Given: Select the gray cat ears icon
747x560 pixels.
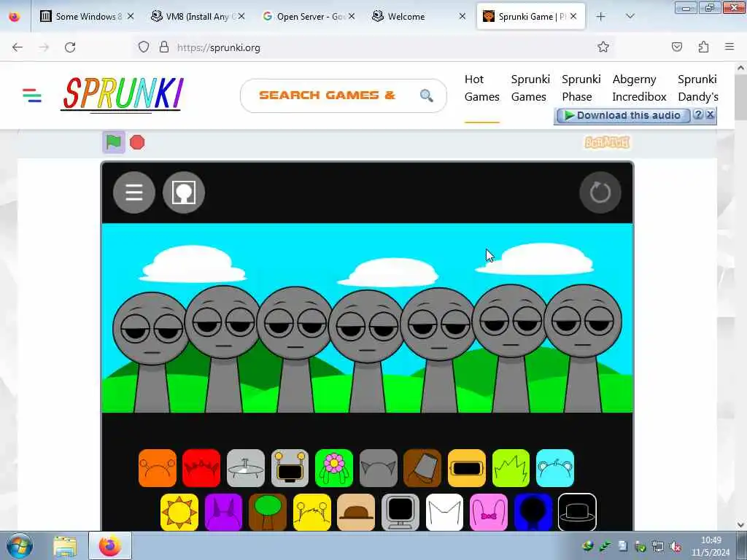Looking at the screenshot, I should (379, 468).
